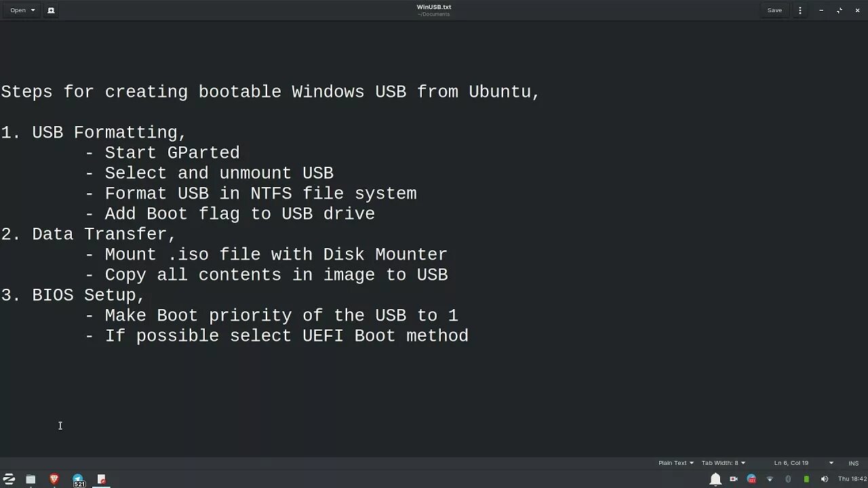868x488 pixels.
Task: Open the Zorin start menu icon
Action: (x=9, y=479)
